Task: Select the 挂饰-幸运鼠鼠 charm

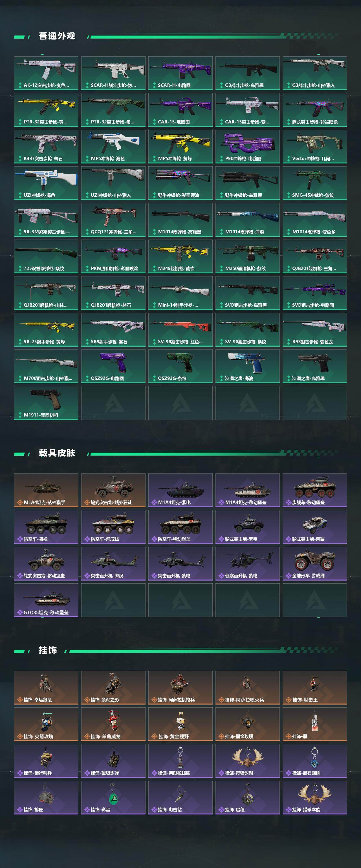Action: pyautogui.click(x=46, y=687)
